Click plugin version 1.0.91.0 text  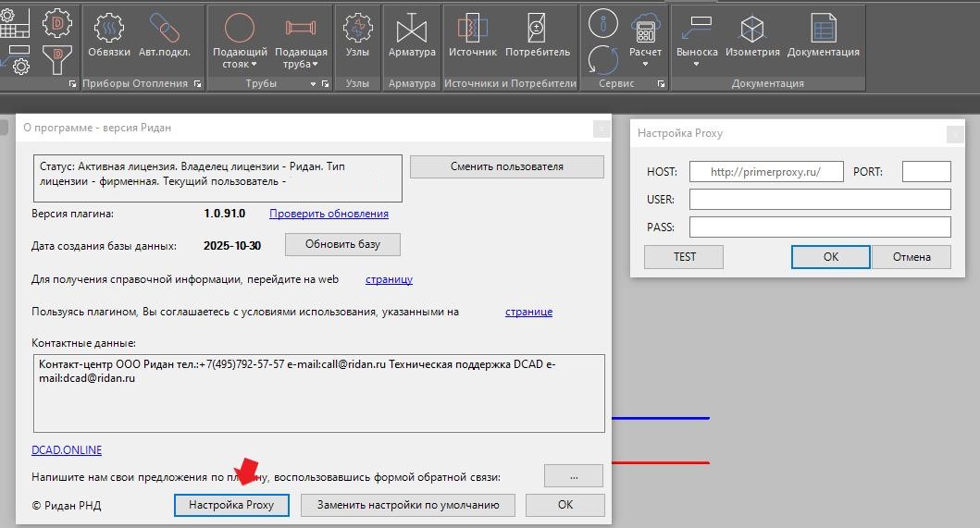[224, 214]
